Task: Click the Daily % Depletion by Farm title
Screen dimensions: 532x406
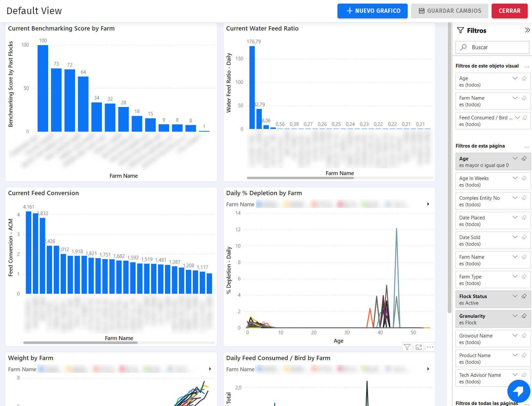Action: coord(264,193)
